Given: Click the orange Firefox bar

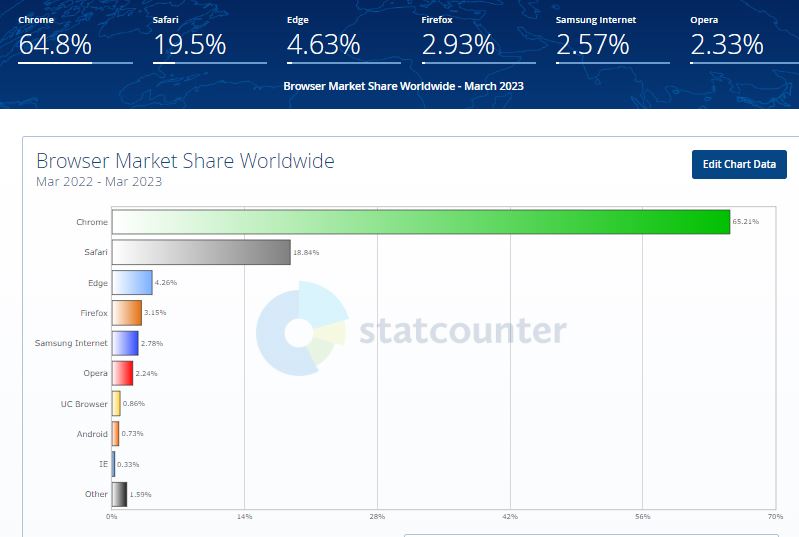Looking at the screenshot, I should (127, 313).
